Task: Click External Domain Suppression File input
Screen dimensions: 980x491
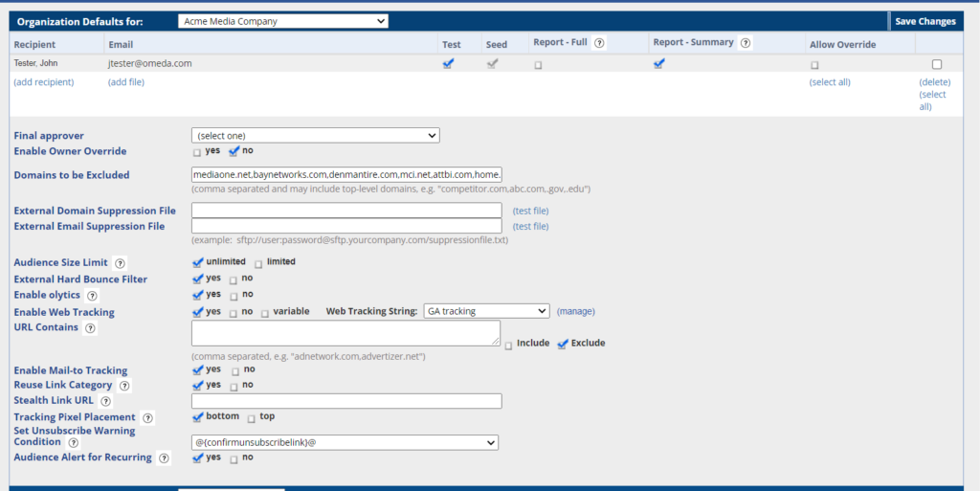Action: click(346, 211)
